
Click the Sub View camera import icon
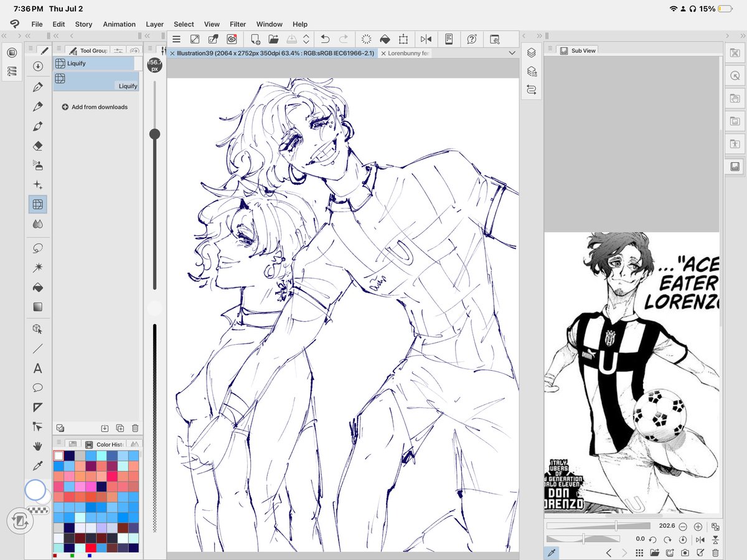(x=685, y=553)
